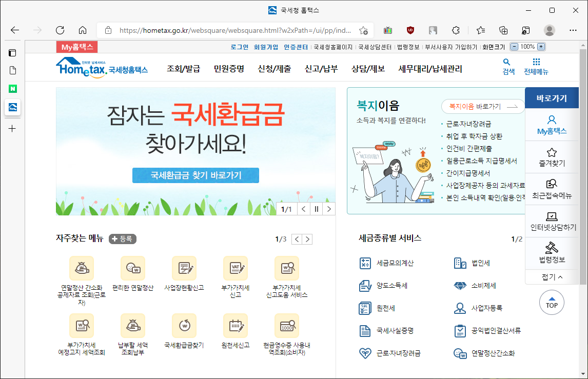Viewport: 588px width, 379px height.
Task: Click the browser home button
Action: 83,30
